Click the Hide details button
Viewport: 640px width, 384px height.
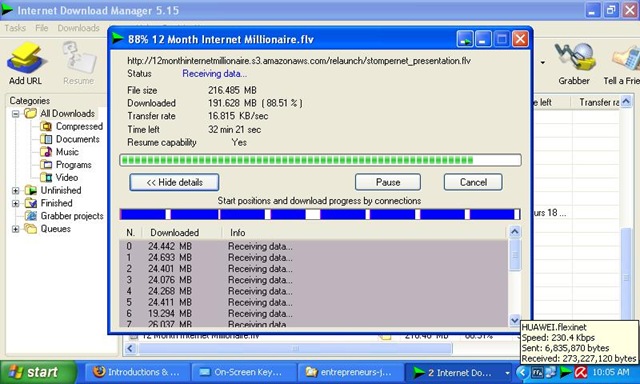coord(174,182)
